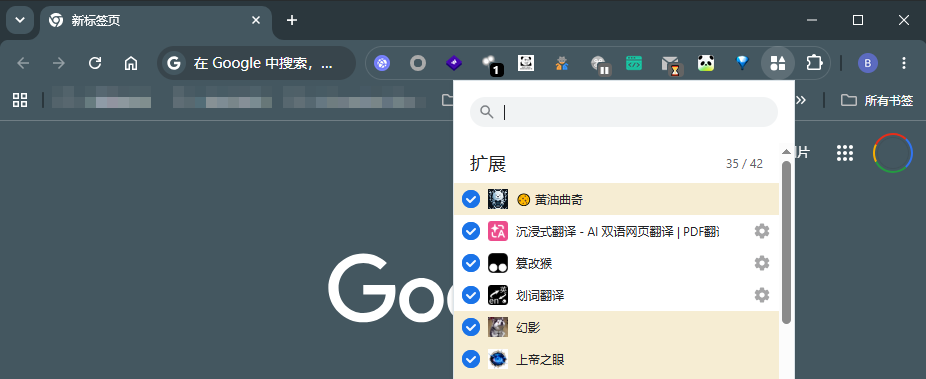Toggle off the 划词翻译 extension checkbox

pos(471,295)
